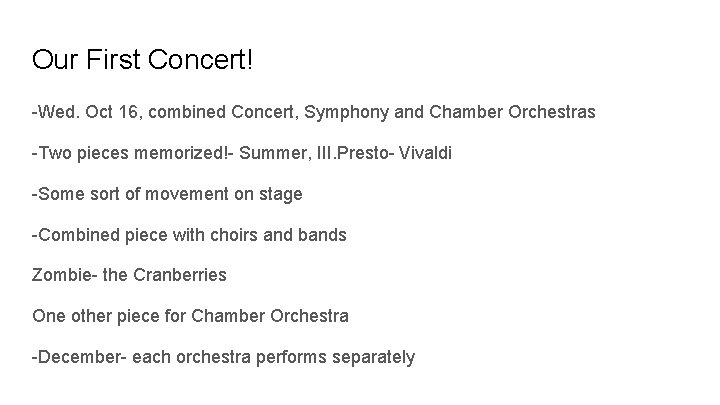
Task: Click "Chamber Orchestra" in the sixth line
Action: tap(270, 317)
